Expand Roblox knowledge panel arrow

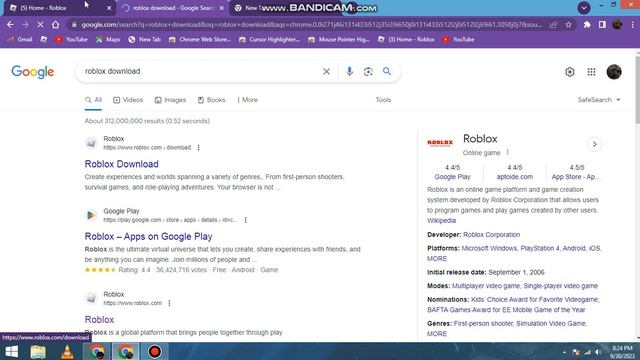pos(594,144)
